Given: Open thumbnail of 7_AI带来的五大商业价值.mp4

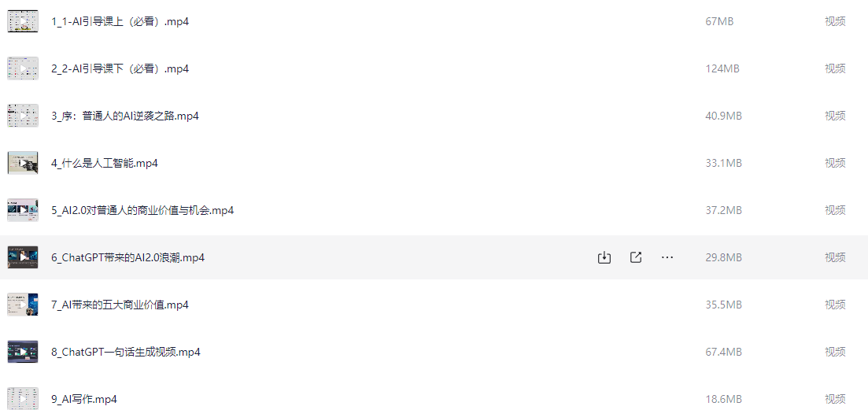Looking at the screenshot, I should (23, 305).
